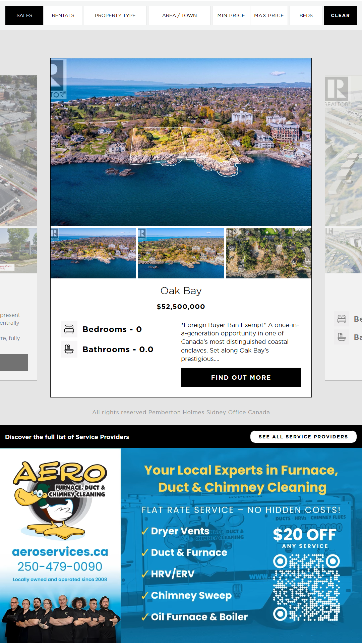Click the bathtub icon beside Bathrooms
This screenshot has height=644, width=362.
(x=69, y=349)
